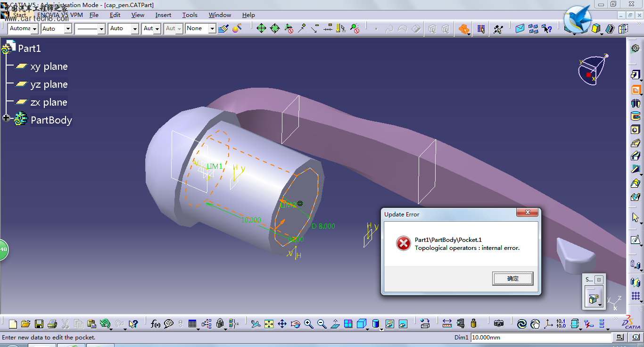Select Part1 root tree node
Screen dimensions: 644x347
(29, 48)
